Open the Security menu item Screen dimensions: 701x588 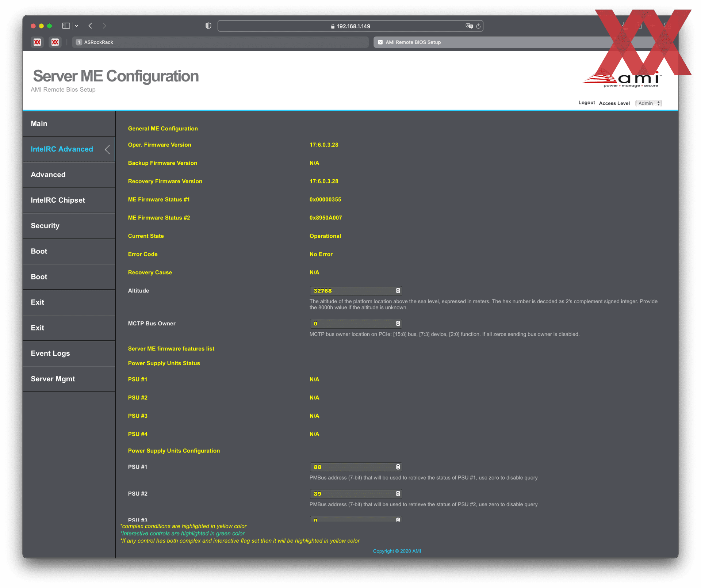pos(69,226)
